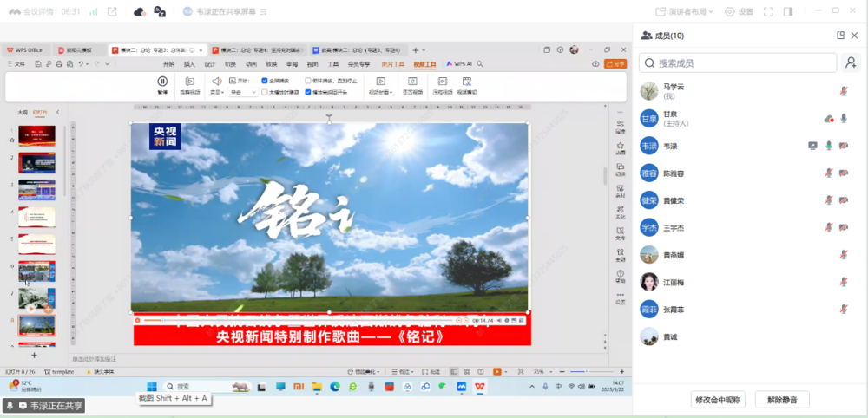This screenshot has width=868, height=418.
Task: Click the add new slide plus button
Action: click(x=34, y=355)
